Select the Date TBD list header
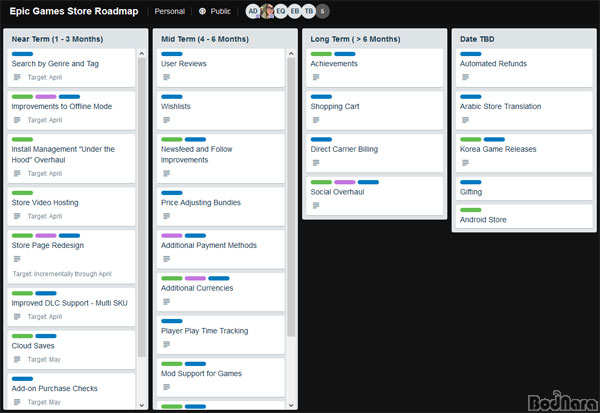This screenshot has height=413, width=600. 477,39
